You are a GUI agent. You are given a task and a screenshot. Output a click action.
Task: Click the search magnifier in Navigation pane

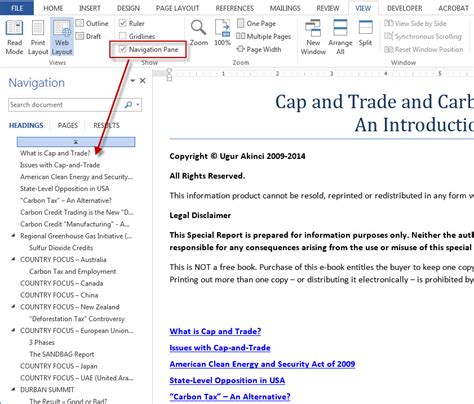128,105
